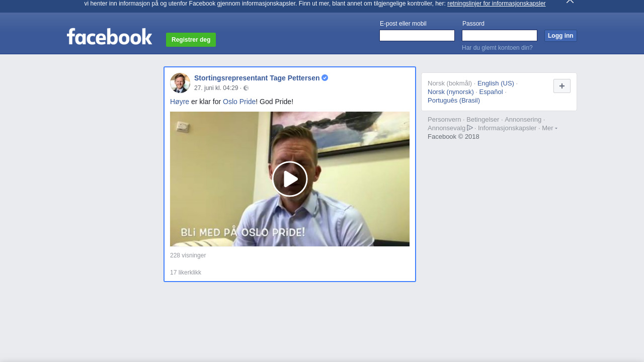Open the post timestamp 27. juni link
This screenshot has height=362, width=644.
(x=216, y=88)
